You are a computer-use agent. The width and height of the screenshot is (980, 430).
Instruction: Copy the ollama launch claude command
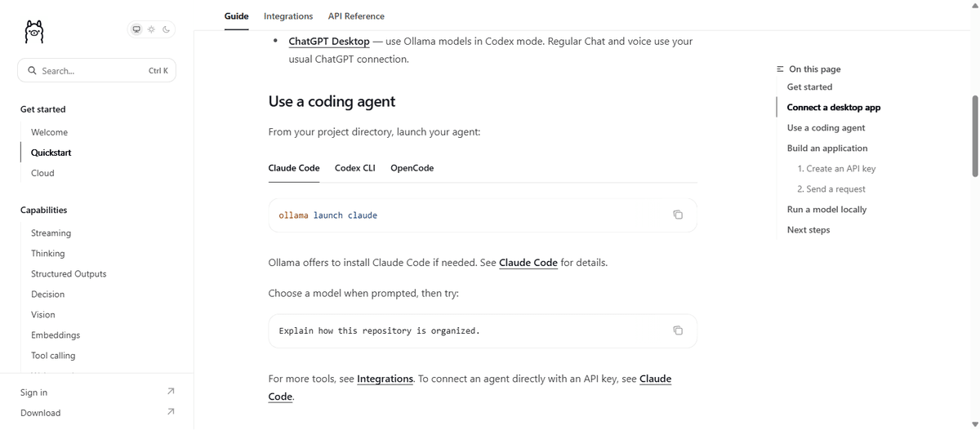tap(678, 215)
